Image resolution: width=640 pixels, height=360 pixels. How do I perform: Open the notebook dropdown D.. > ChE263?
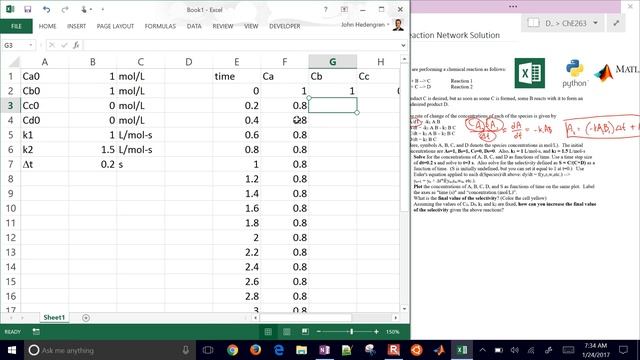(x=563, y=23)
